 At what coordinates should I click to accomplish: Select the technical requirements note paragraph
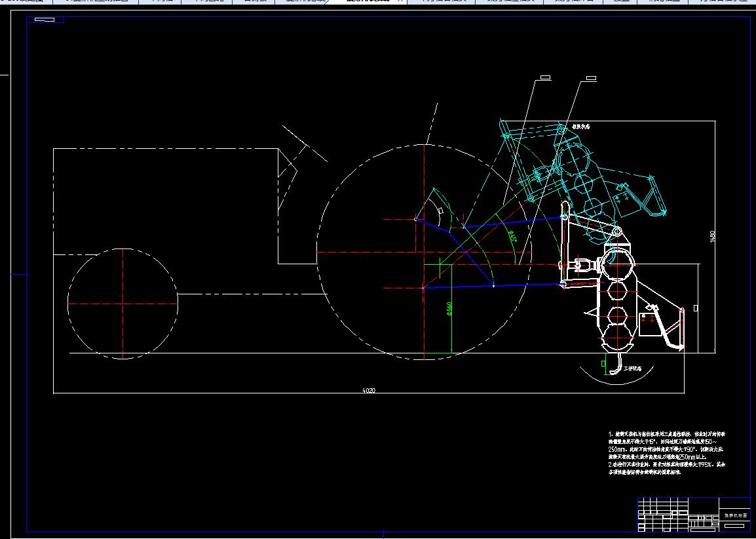coord(667,453)
